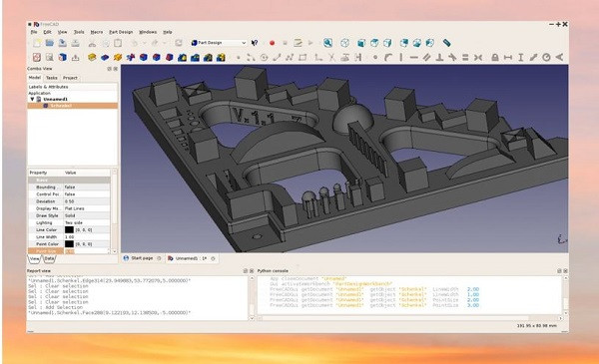The width and height of the screenshot is (599, 364).
Task: Set top view with cube icon
Action: 374,43
